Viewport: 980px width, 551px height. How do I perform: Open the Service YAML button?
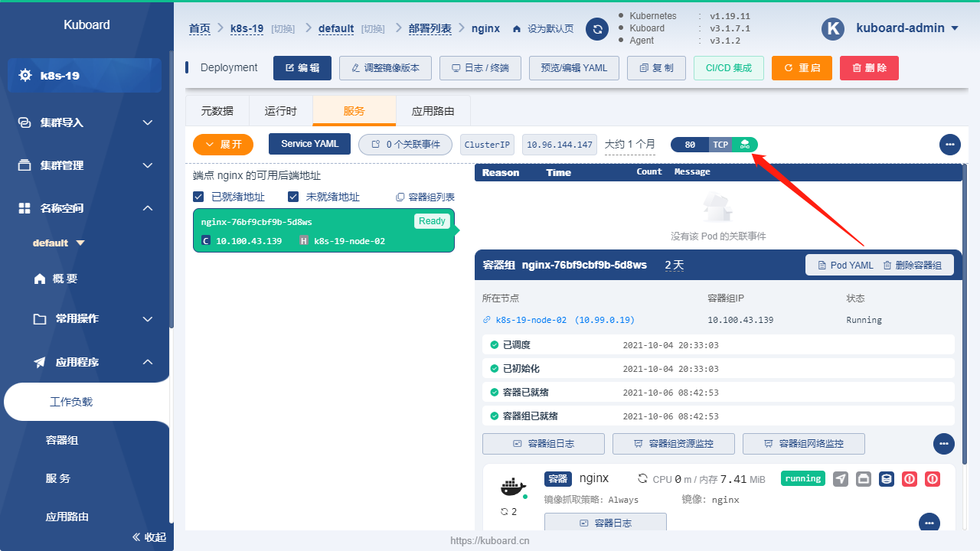(x=309, y=144)
